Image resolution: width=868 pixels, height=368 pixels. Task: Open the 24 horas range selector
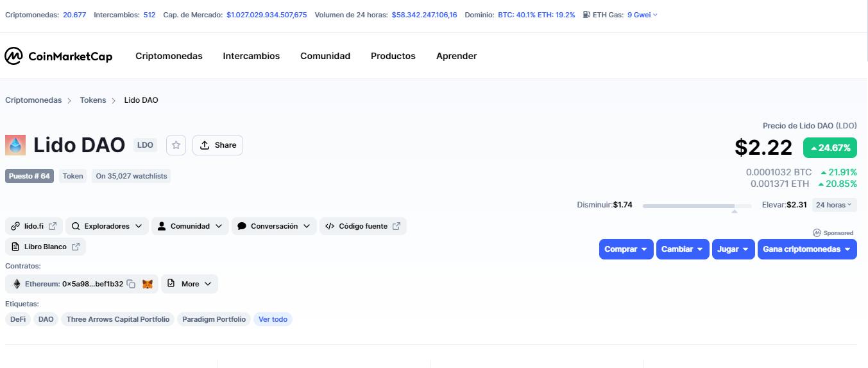[x=834, y=205]
